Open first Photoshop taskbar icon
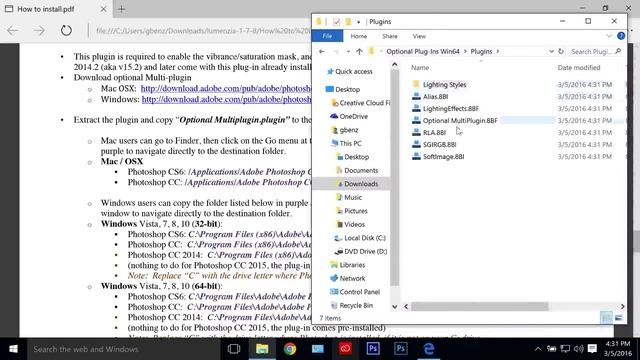The height and width of the screenshot is (360, 640). click(x=373, y=349)
